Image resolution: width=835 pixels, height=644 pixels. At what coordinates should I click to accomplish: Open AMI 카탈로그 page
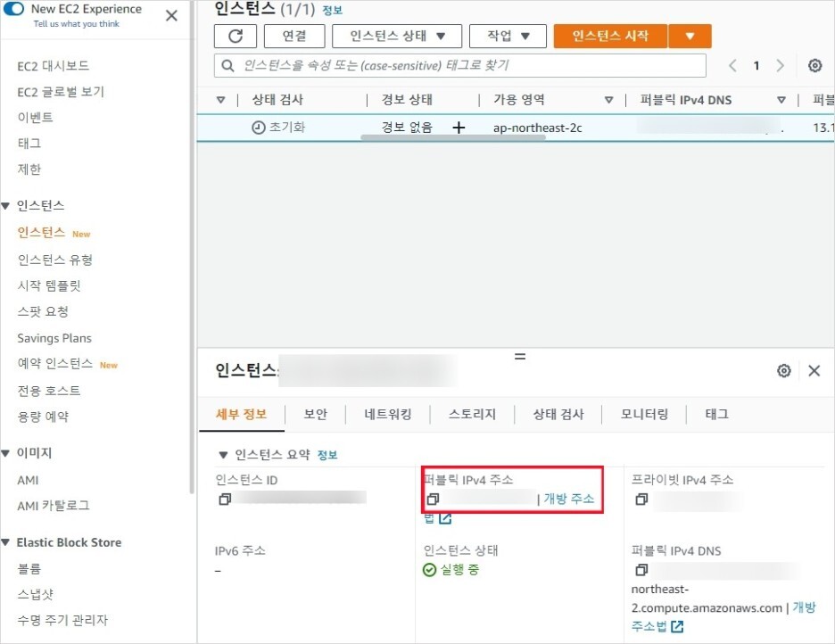pyautogui.click(x=54, y=506)
